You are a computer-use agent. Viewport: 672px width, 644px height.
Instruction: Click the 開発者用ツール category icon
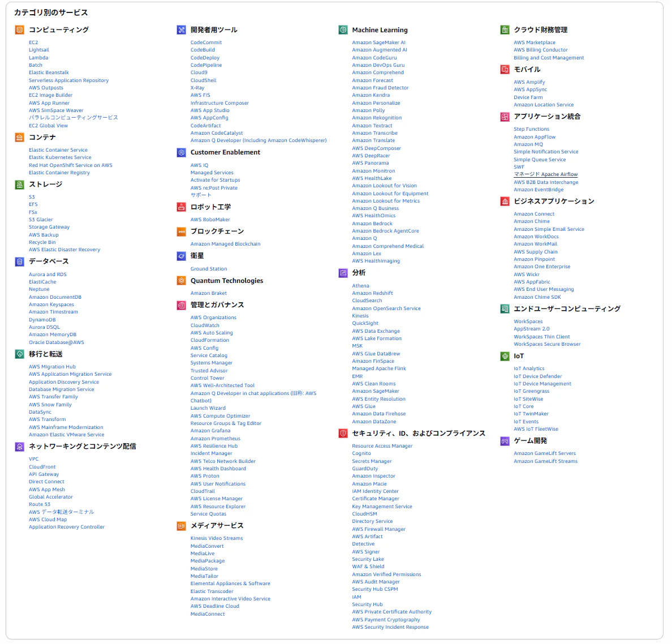coord(181,29)
